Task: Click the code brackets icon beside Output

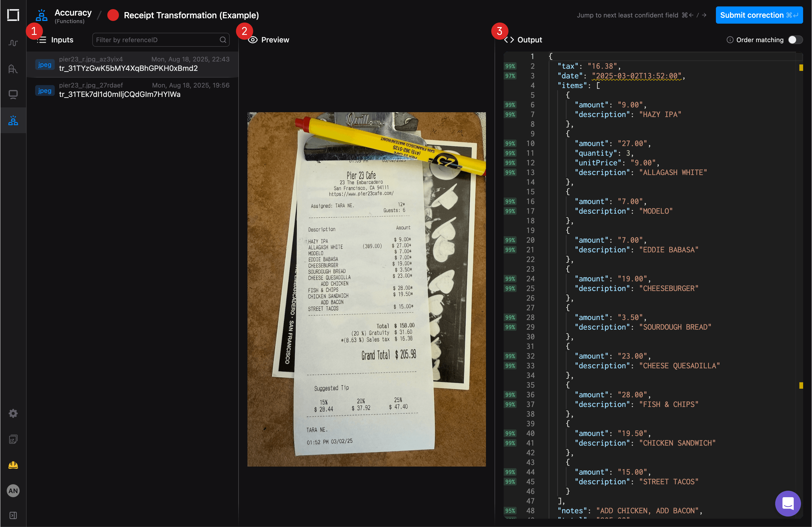Action: tap(509, 39)
